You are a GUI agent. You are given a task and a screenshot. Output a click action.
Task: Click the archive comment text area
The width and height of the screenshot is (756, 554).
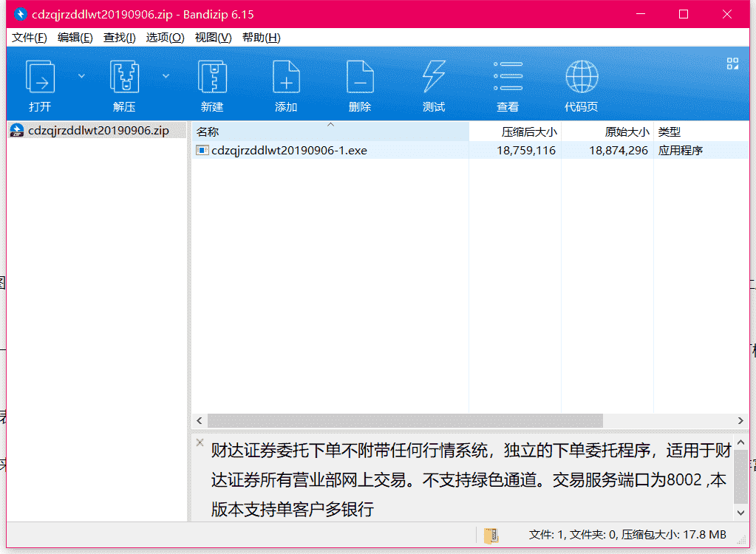(471, 479)
